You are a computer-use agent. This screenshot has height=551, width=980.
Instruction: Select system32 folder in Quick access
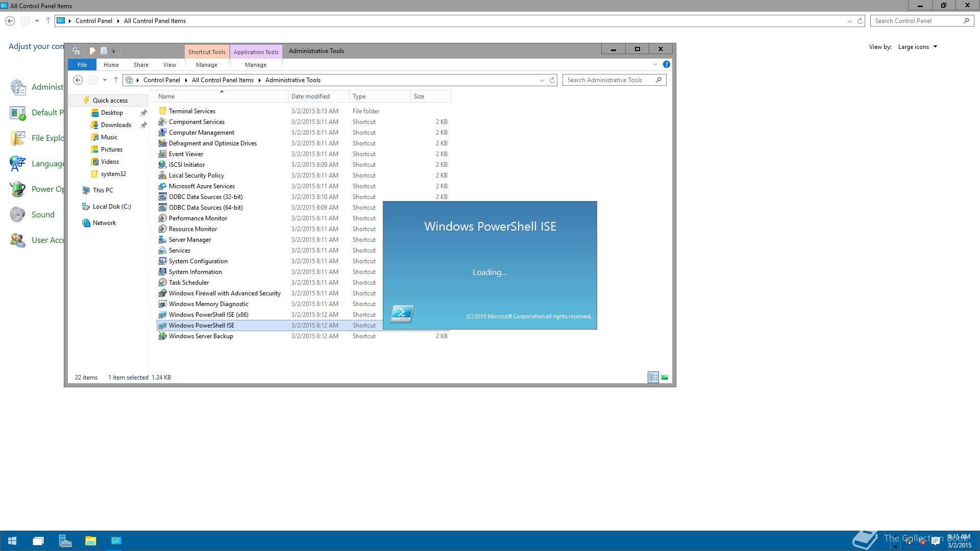[113, 174]
